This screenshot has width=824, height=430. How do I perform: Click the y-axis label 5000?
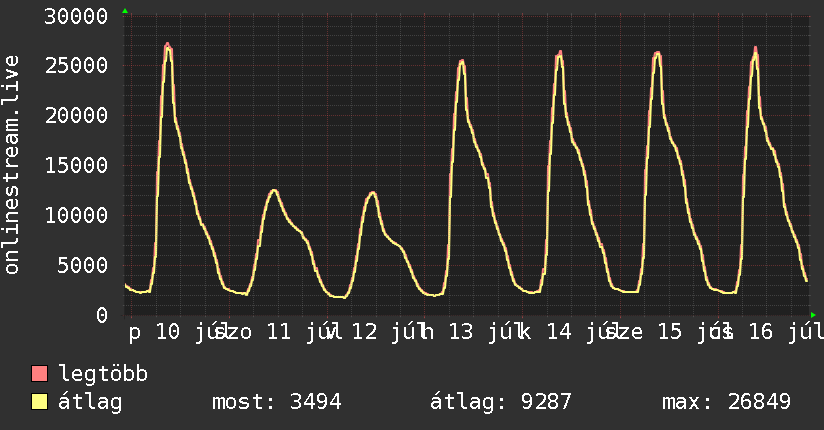click(x=83, y=265)
